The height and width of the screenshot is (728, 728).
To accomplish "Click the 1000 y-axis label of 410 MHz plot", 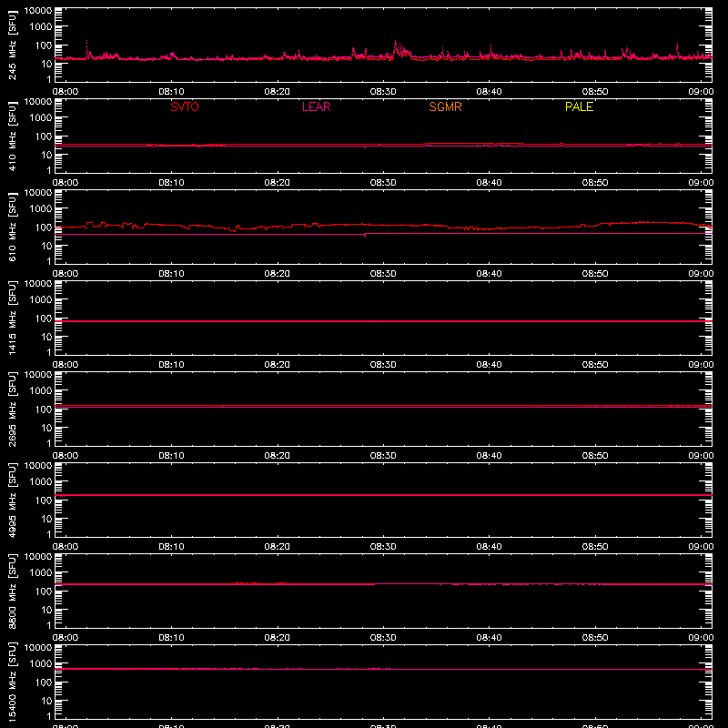I will [x=41, y=118].
